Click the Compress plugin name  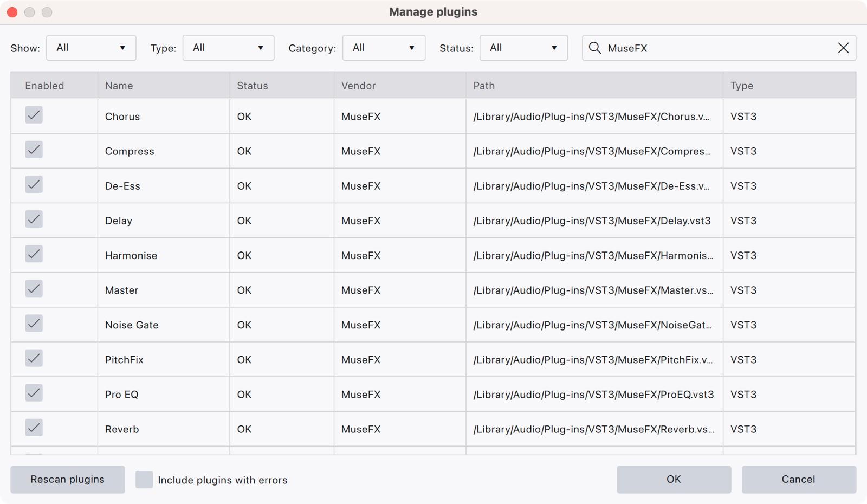pyautogui.click(x=130, y=151)
